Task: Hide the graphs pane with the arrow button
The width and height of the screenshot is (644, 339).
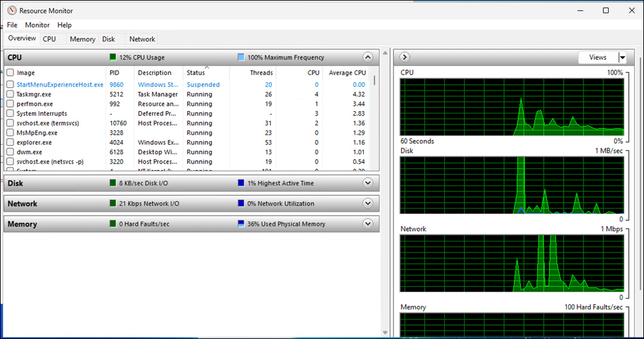Action: tap(404, 57)
